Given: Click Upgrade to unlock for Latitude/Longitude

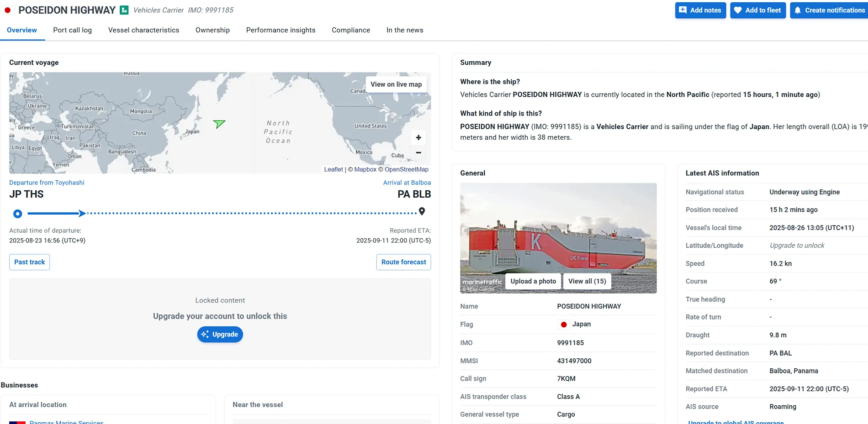Looking at the screenshot, I should [x=797, y=246].
